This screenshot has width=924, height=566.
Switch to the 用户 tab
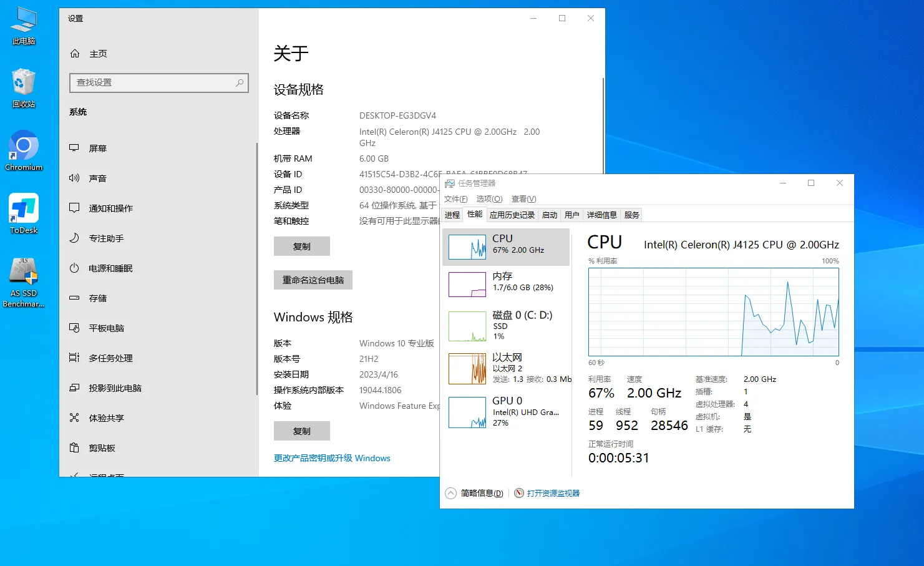(x=572, y=215)
